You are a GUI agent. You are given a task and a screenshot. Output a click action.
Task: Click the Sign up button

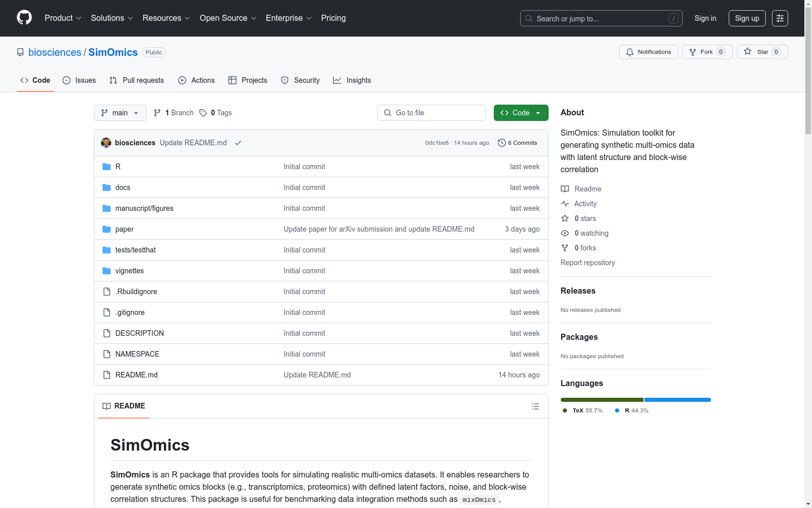[x=747, y=18]
